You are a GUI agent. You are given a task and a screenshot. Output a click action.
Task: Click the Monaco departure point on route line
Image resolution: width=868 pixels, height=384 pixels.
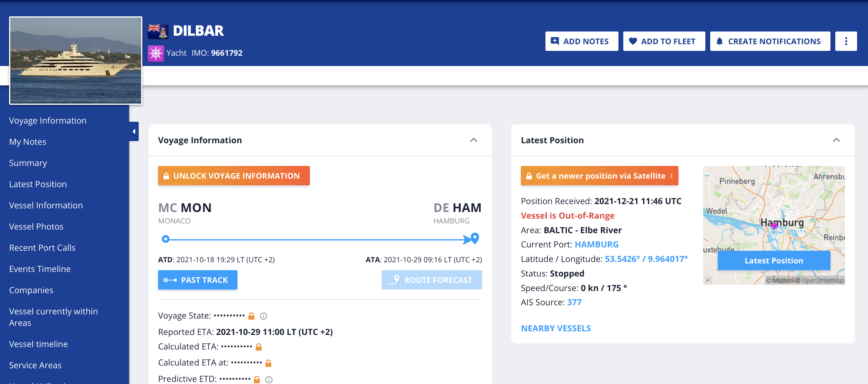pyautogui.click(x=165, y=239)
